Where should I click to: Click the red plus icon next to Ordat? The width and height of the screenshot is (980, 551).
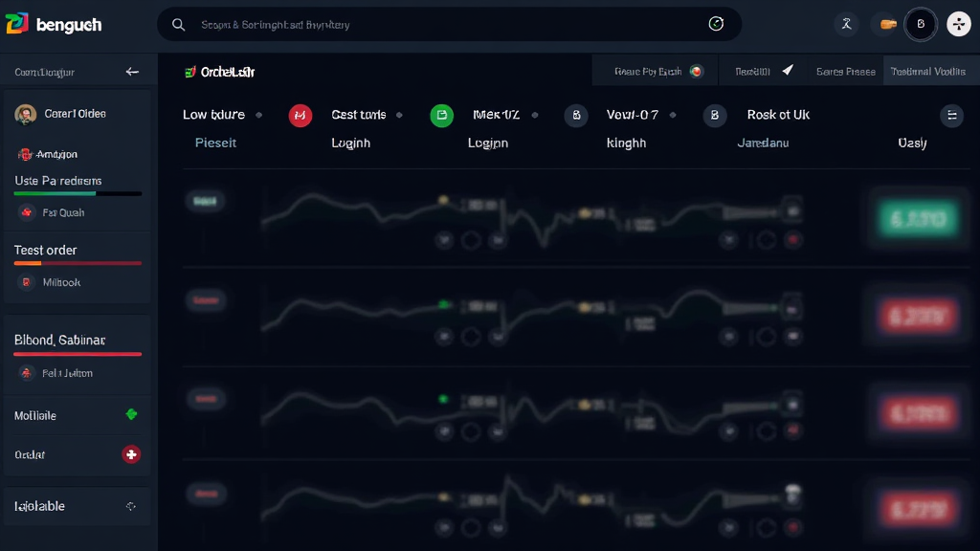[131, 454]
